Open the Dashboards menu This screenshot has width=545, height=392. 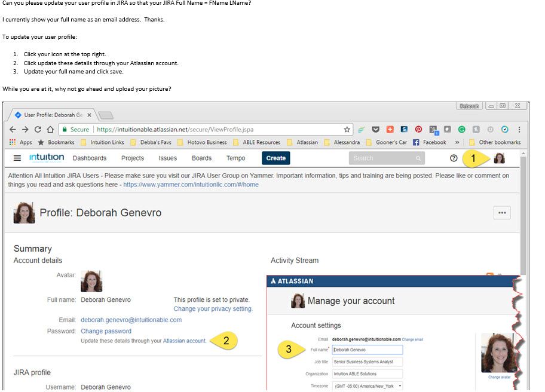90,158
